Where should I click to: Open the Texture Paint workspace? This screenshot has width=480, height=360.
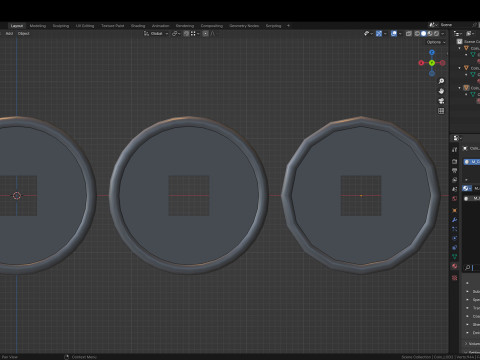(113, 26)
